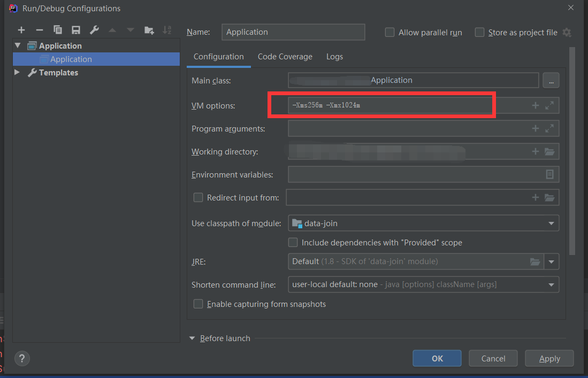
Task: Sort configurations alphabetically icon
Action: coord(167,30)
